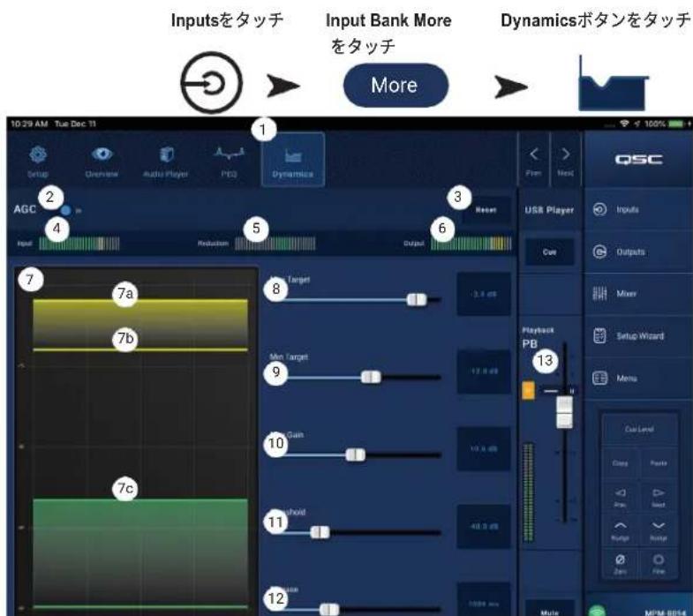Select the Dynamics tab

[293, 160]
